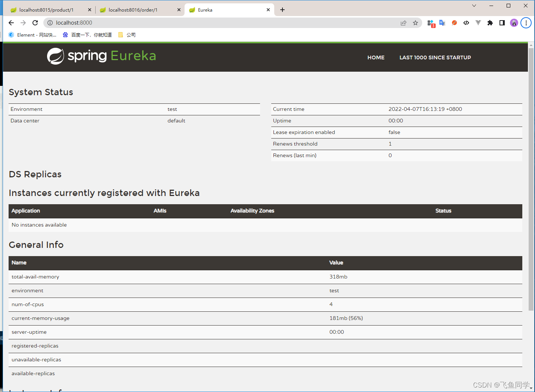Open the Vue devtools extension
535x392 pixels.
pyautogui.click(x=478, y=23)
